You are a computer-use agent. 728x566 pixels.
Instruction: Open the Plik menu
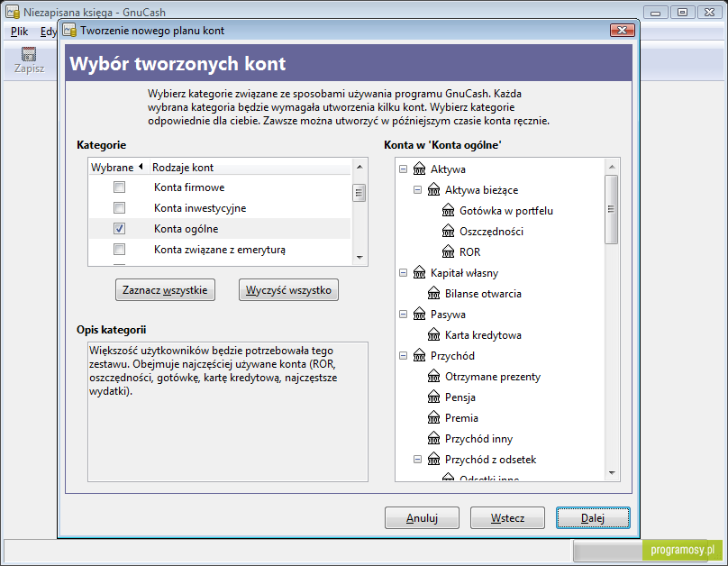20,32
